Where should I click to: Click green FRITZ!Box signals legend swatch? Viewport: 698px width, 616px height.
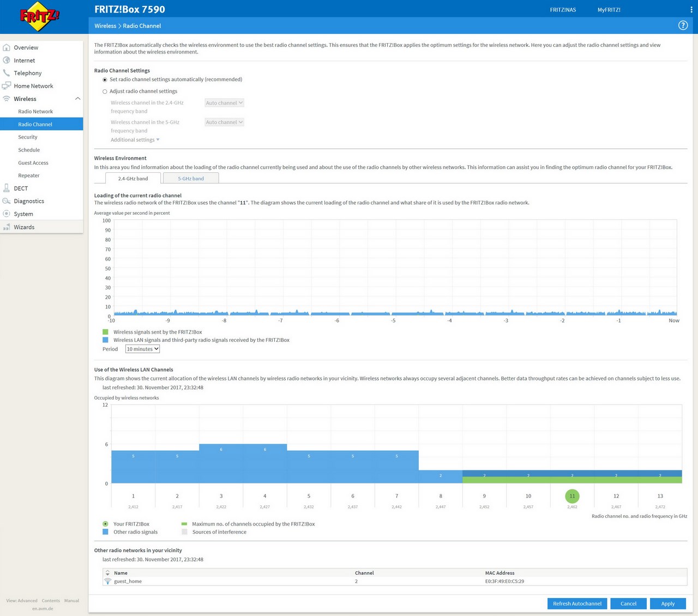click(x=105, y=331)
